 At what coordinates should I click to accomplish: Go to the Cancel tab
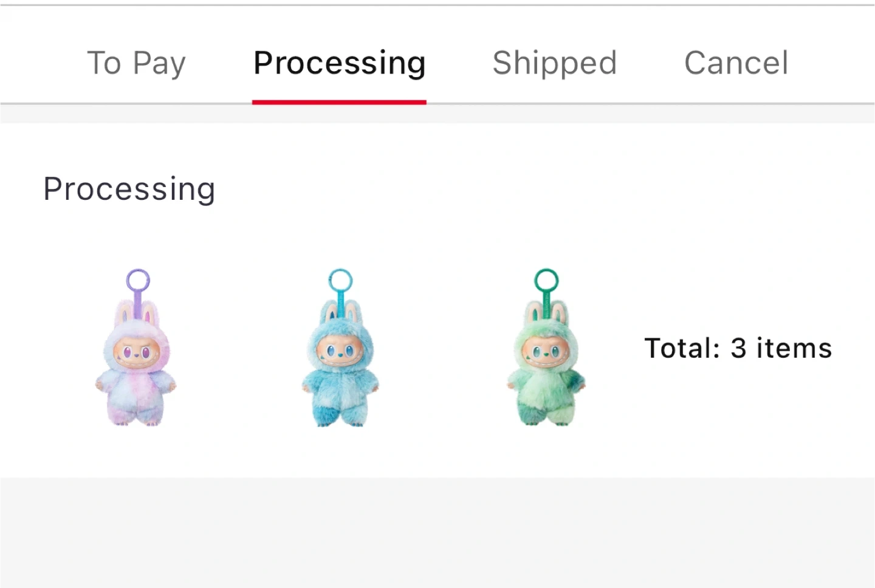pyautogui.click(x=736, y=63)
